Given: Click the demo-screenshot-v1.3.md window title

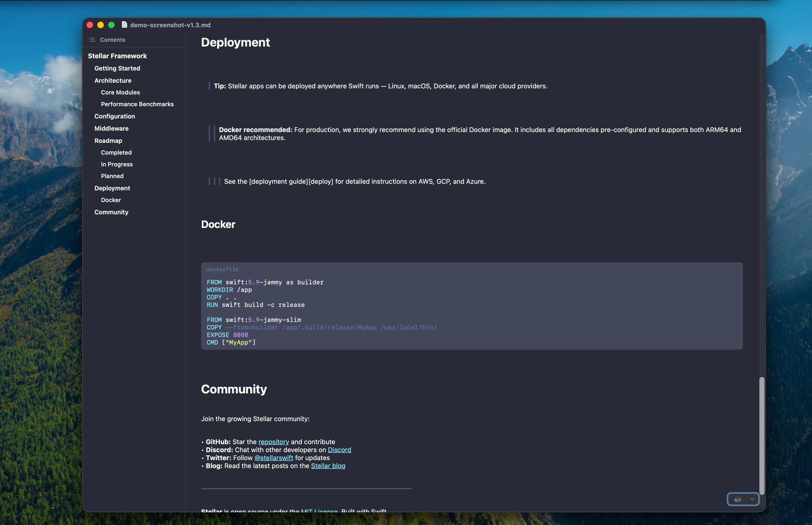Looking at the screenshot, I should pos(170,25).
